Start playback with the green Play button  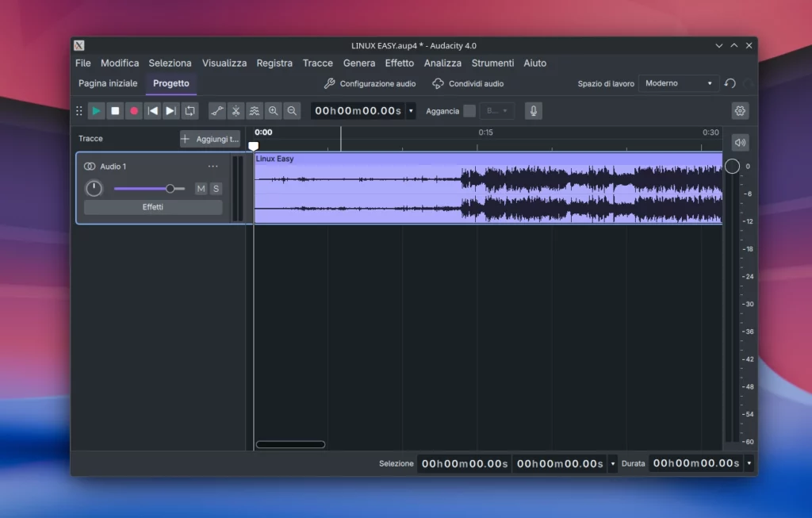(96, 111)
